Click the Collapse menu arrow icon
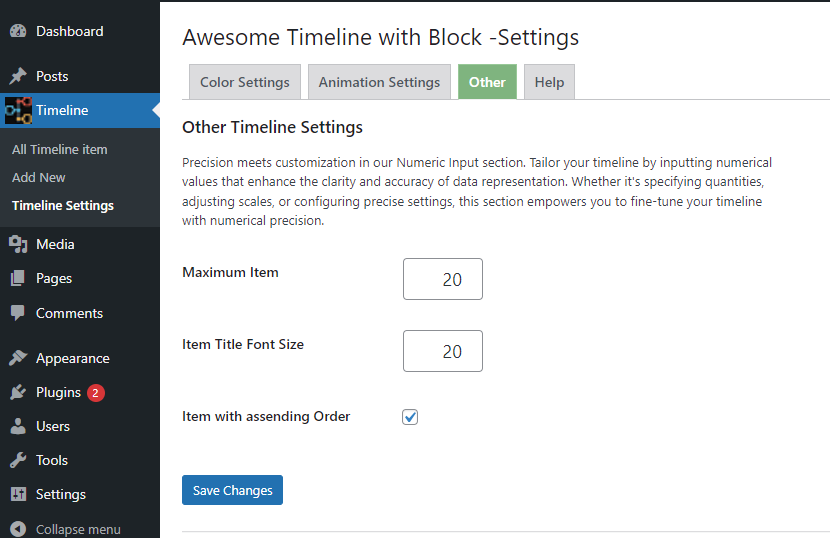 click(x=18, y=529)
